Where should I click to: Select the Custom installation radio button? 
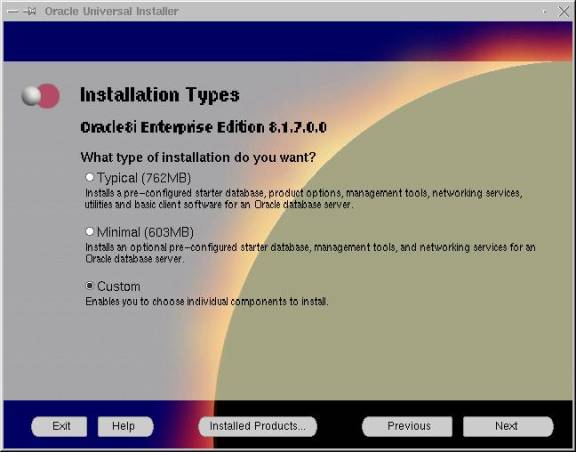click(89, 286)
